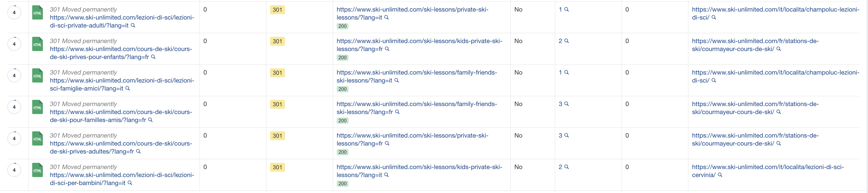Click the HTML file icon in first row

(x=37, y=12)
